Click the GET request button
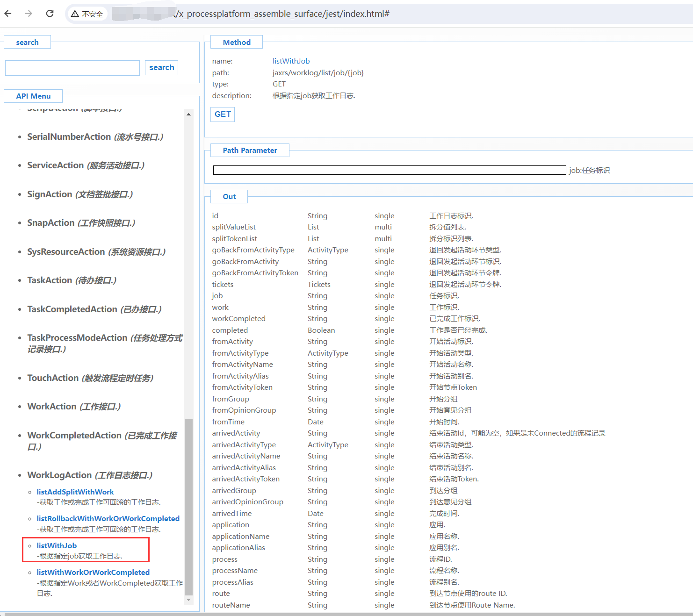Viewport: 693px width, 616px height. coord(223,115)
